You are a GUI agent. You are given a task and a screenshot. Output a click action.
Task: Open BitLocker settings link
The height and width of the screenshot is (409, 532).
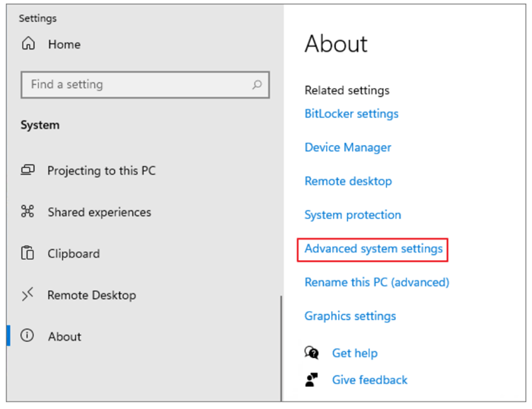[351, 114]
